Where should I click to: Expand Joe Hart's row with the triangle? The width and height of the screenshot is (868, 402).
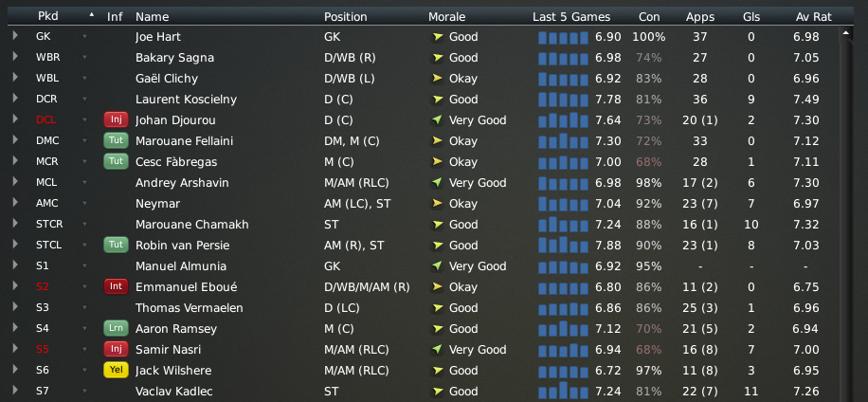[15, 36]
